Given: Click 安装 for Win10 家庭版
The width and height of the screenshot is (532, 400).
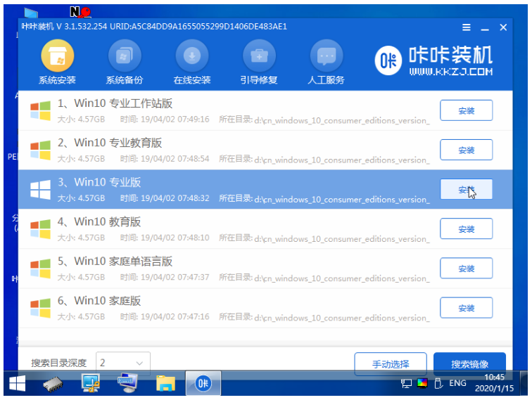Looking at the screenshot, I should coord(466,308).
